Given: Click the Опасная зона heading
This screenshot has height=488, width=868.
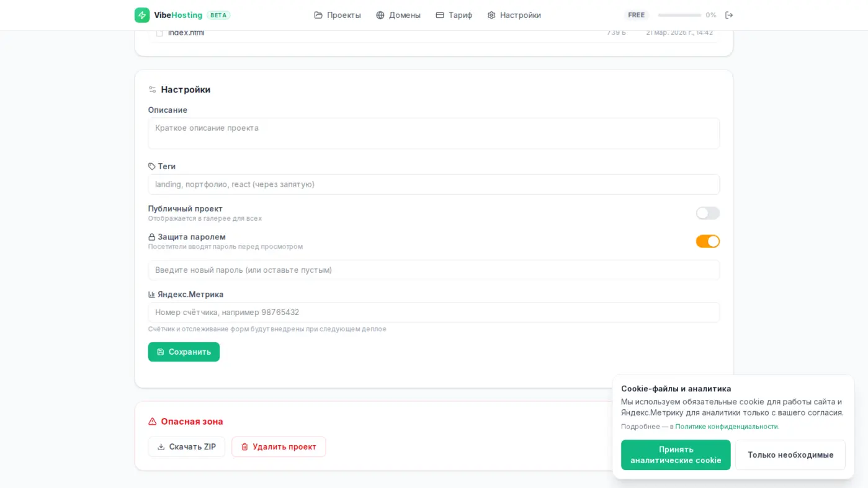Looking at the screenshot, I should coord(192,421).
